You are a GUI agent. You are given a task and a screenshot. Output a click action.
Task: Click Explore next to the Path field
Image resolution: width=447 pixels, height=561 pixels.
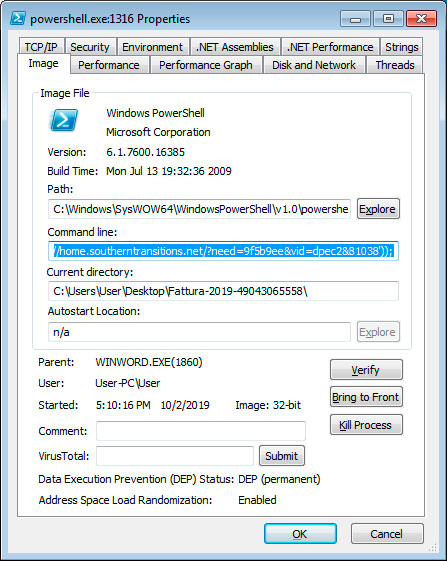pos(378,209)
